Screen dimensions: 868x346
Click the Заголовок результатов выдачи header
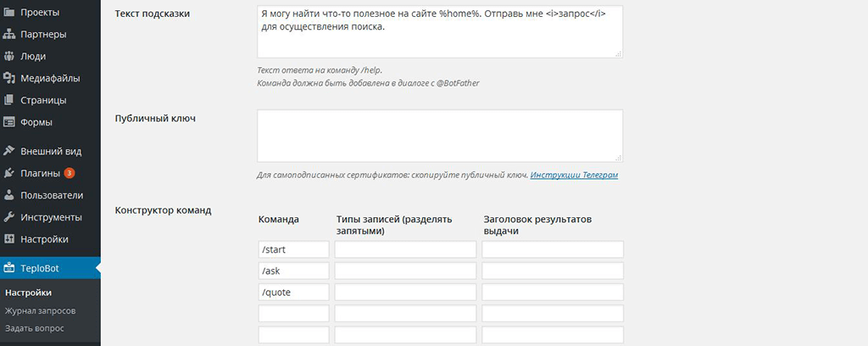click(537, 226)
